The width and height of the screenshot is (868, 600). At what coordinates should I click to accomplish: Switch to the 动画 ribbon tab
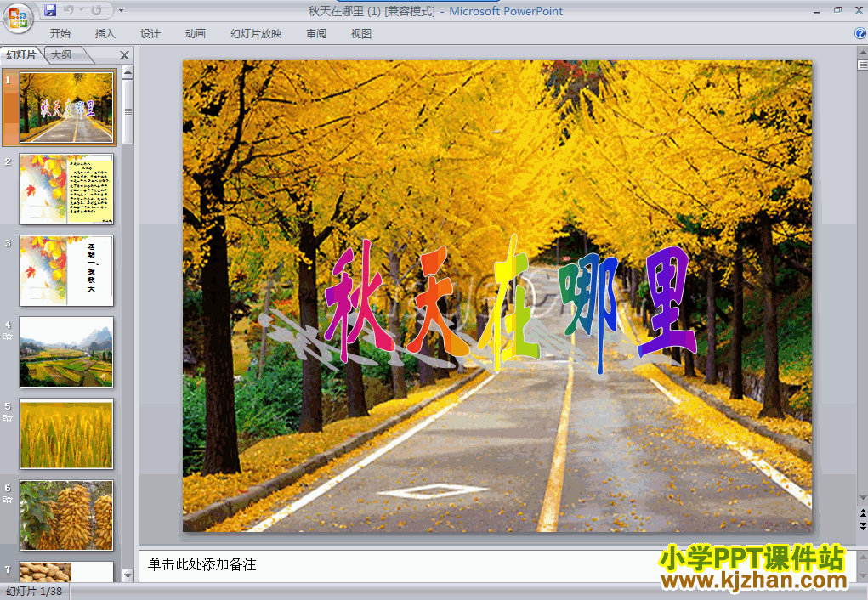[195, 34]
